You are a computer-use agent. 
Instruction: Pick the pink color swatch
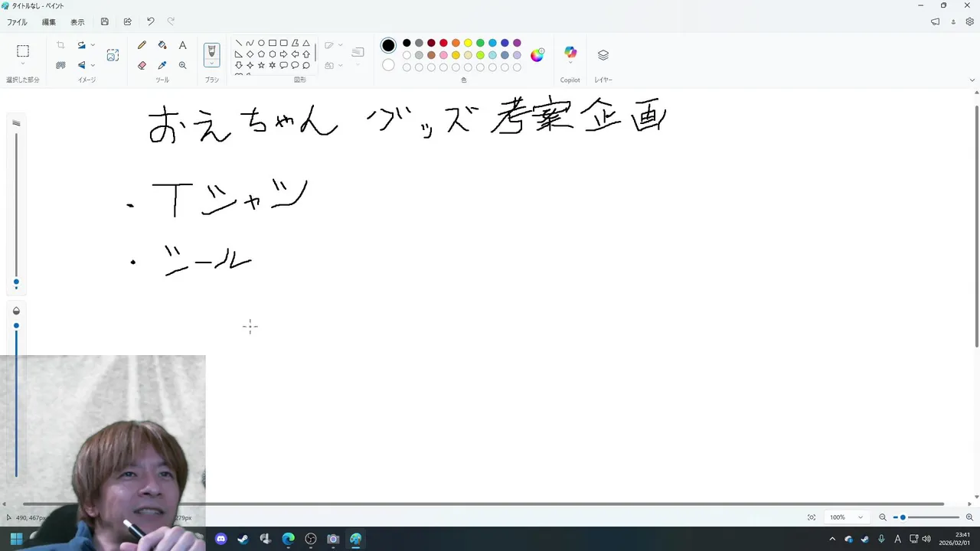(443, 55)
